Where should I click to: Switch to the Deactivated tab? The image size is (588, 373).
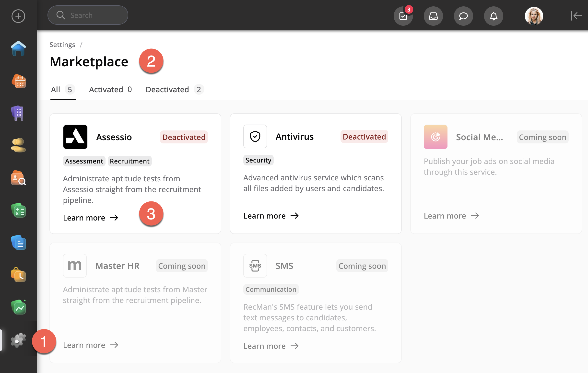pyautogui.click(x=174, y=90)
